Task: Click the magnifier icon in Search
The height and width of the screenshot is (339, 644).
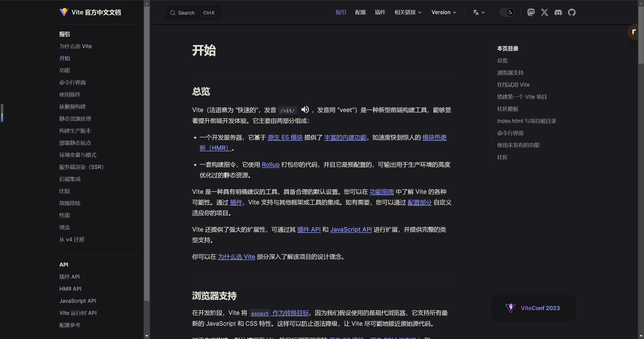Action: click(173, 13)
